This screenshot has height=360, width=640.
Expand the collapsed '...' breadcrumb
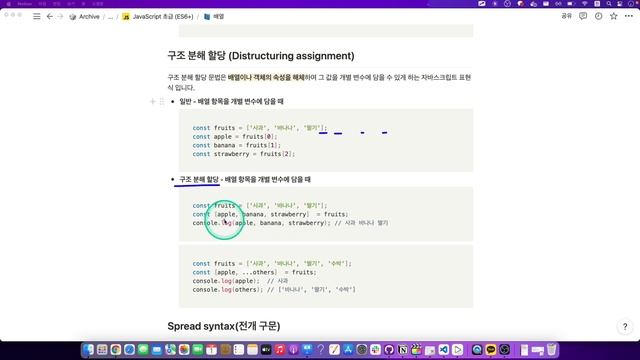[x=110, y=17]
